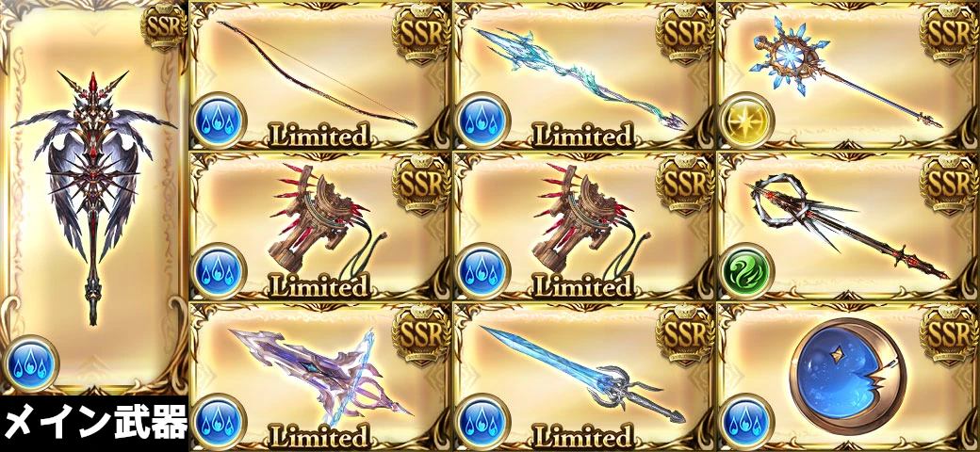Click the Limited label on the trident card
Image resolution: width=980 pixels, height=452 pixels.
pos(583,133)
